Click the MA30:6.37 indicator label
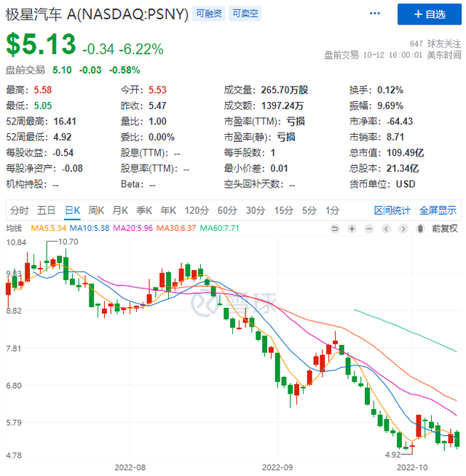The width and height of the screenshot is (466, 476). 176,229
